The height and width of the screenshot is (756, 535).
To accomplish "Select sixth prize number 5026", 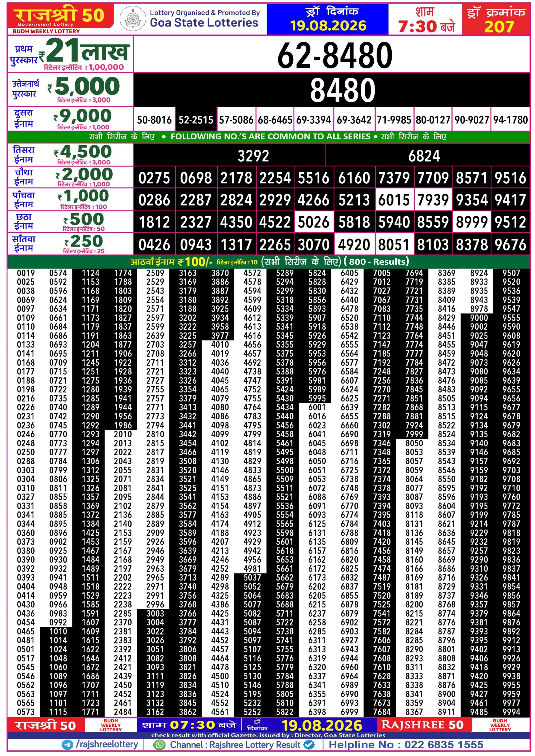I will coord(314,222).
